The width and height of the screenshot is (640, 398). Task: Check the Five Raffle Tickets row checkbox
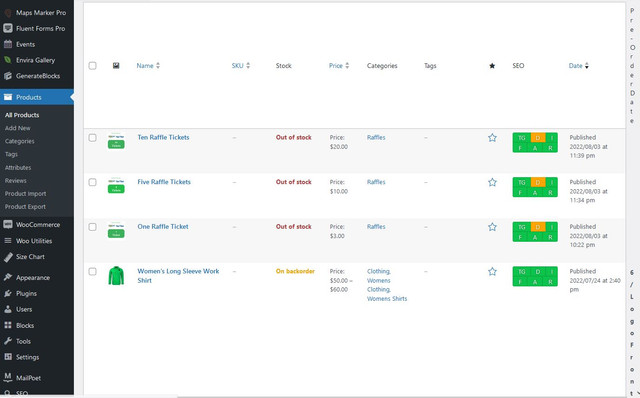[93, 182]
